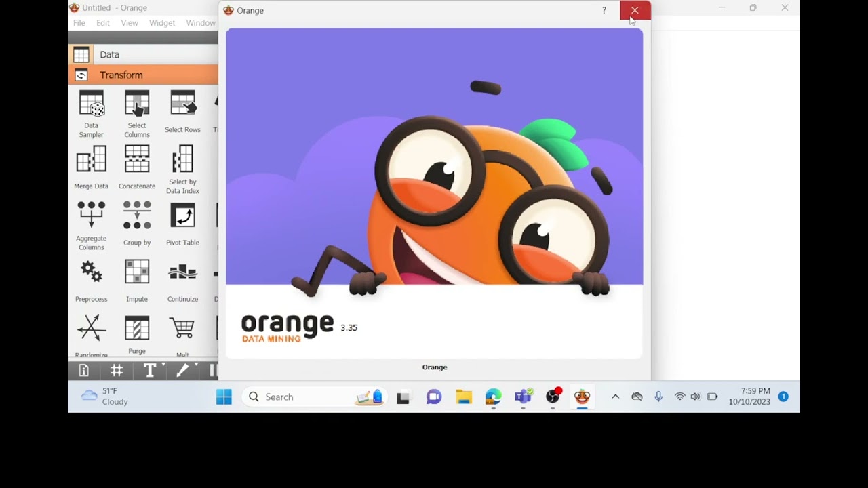Click the help question mark in Orange dialog
The height and width of the screenshot is (488, 868).
click(x=604, y=10)
